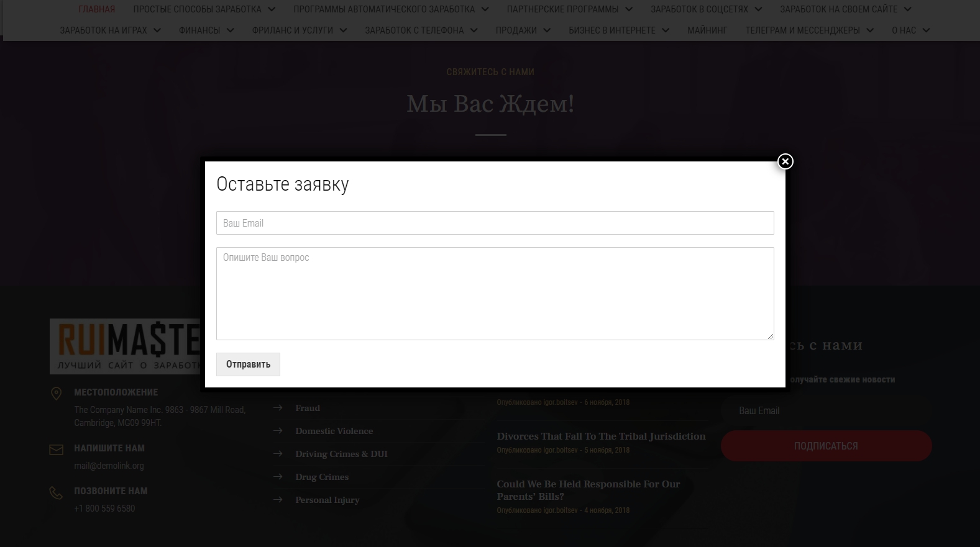This screenshot has height=547, width=980.
Task: Click the envelope icon near НАПИШИТЕ НАМ
Action: coord(56,450)
